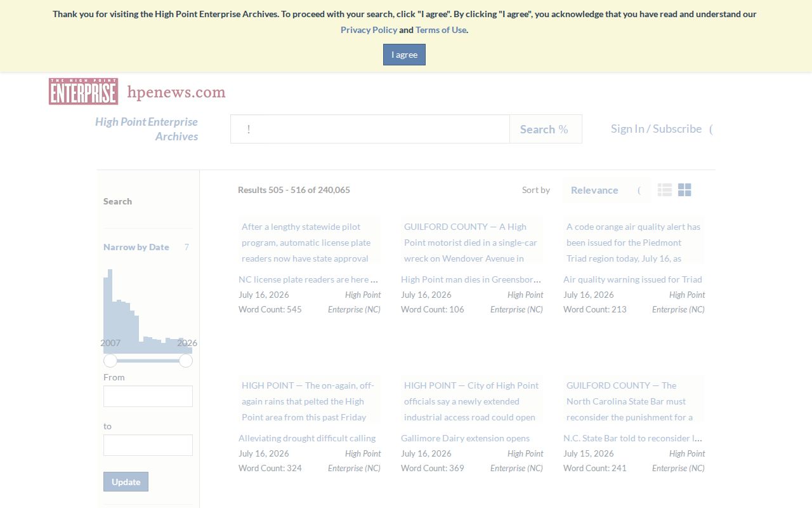Viewport: 812px width, 508px height.
Task: Click the on-again, off-again rains preview
Action: tap(310, 399)
